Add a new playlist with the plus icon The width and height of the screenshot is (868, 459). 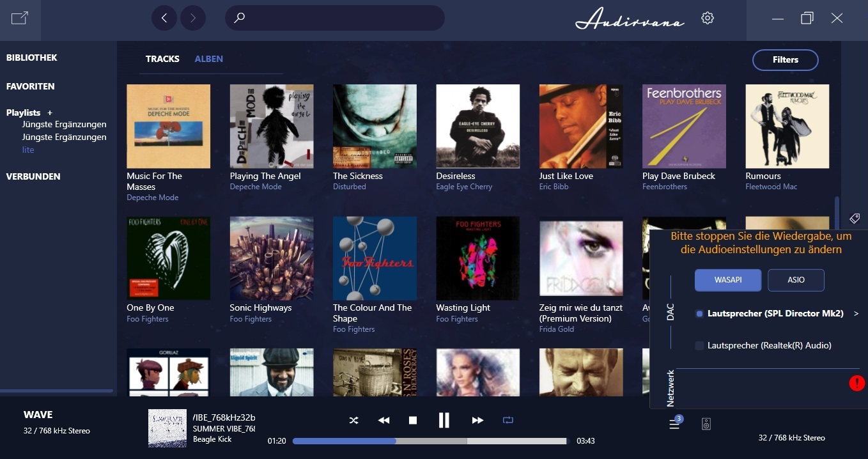tap(50, 113)
